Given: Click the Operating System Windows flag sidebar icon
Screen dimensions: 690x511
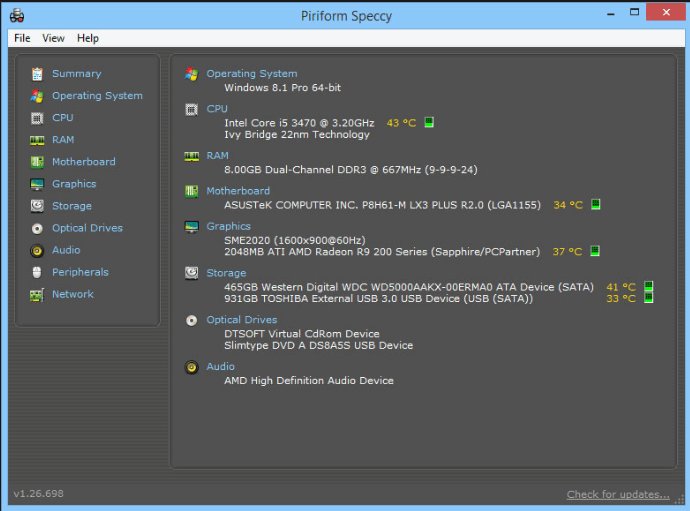Looking at the screenshot, I should coord(37,96).
